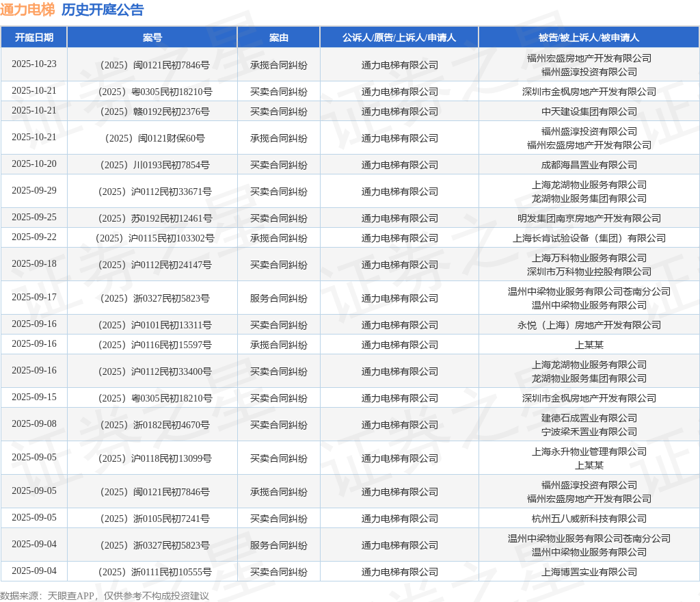Click the date cell 2025-09-29
This screenshot has height=602, width=700.
pyautogui.click(x=34, y=191)
